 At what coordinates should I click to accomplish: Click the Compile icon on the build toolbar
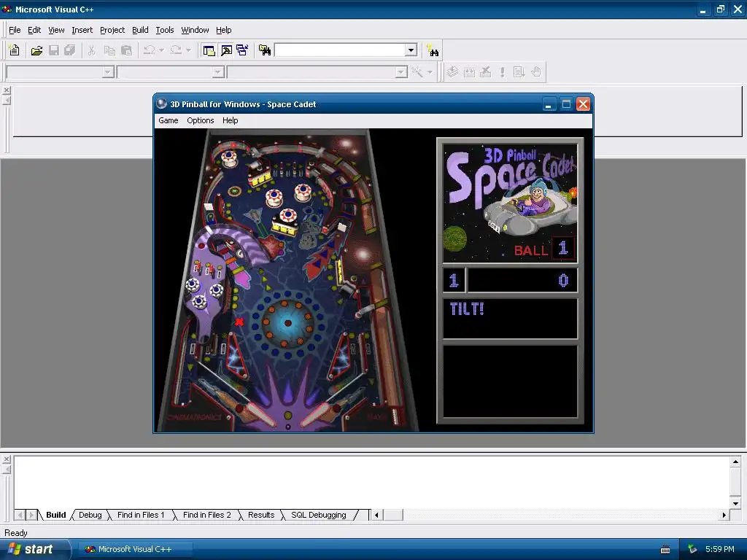[x=452, y=72]
